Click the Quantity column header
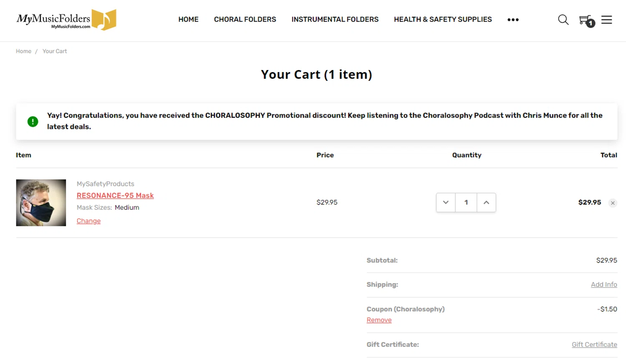626x364 pixels. point(467,155)
